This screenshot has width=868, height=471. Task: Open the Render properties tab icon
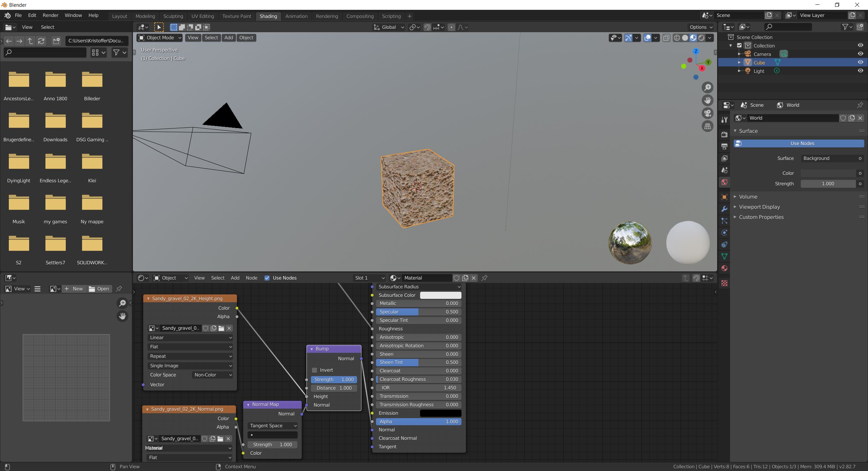click(x=724, y=135)
